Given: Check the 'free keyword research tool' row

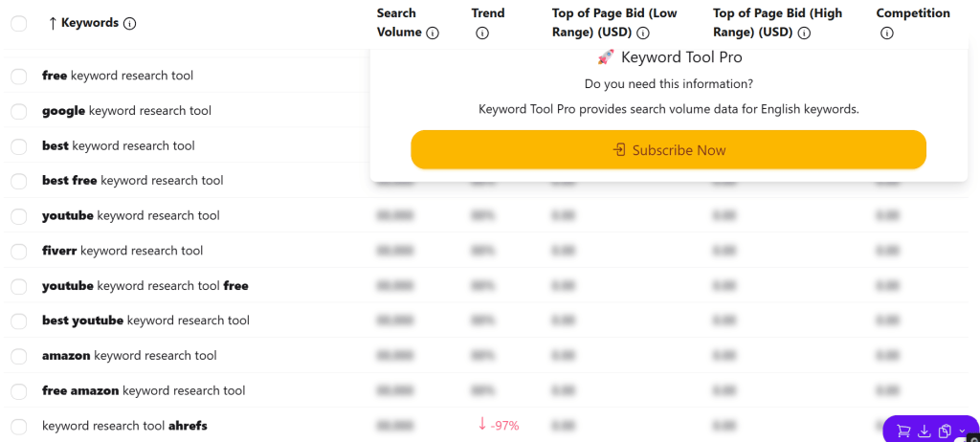Looking at the screenshot, I should click(x=19, y=76).
